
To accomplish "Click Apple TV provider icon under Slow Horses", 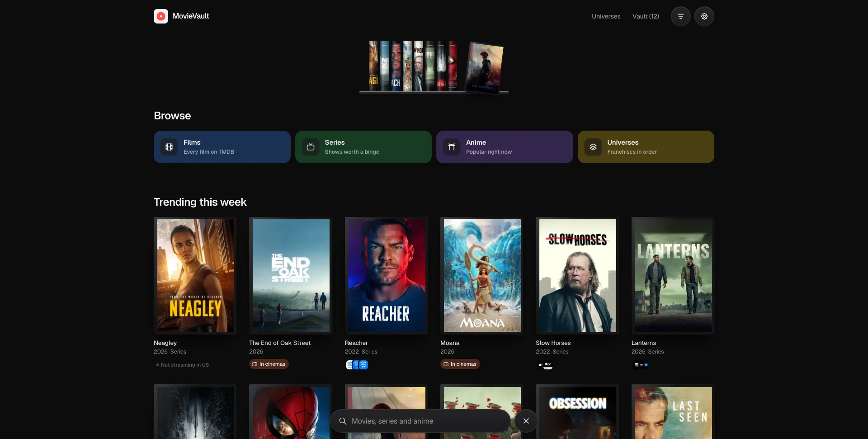I will point(548,364).
